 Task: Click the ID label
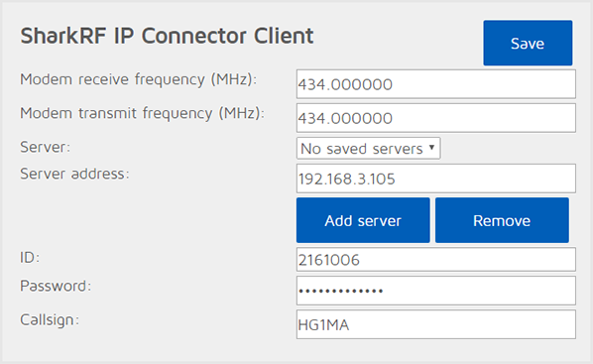tap(30, 258)
